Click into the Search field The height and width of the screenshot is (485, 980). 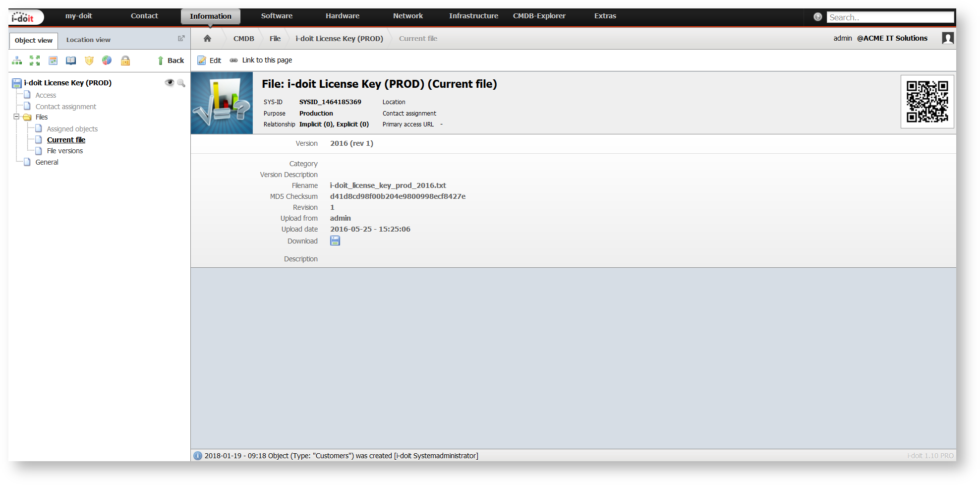click(890, 17)
